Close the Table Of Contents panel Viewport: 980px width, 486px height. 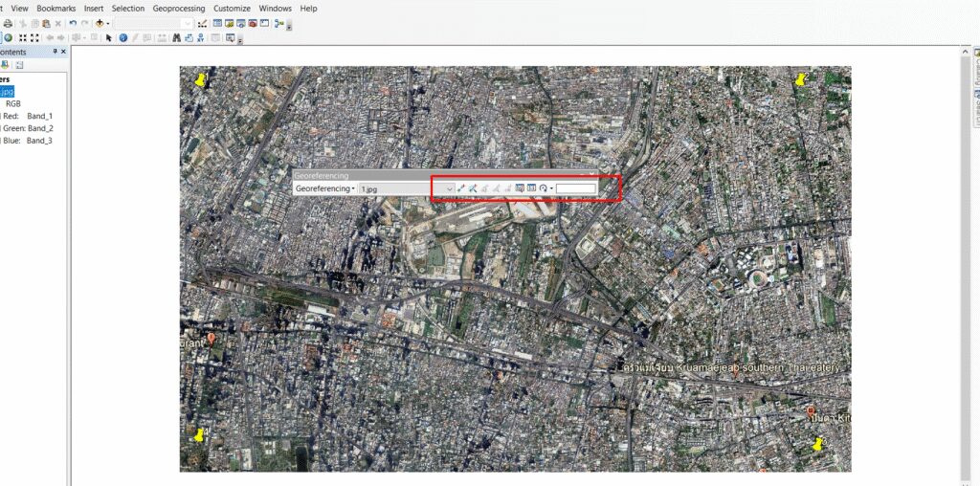[63, 52]
